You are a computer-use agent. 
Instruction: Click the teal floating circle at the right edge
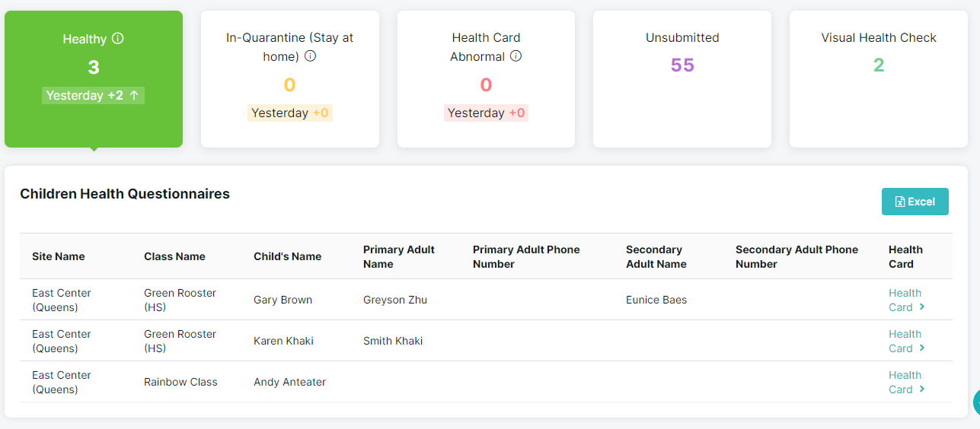976,402
